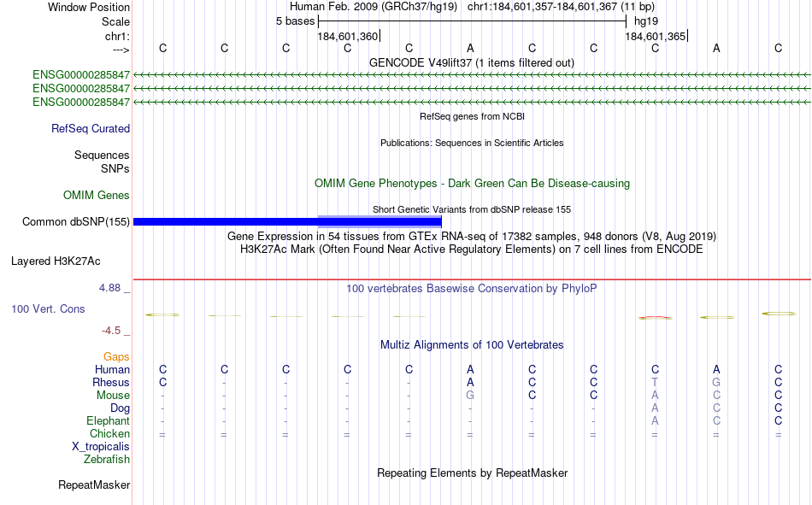812x505 pixels.
Task: Open the OMIM Genes track label
Action: (97, 196)
